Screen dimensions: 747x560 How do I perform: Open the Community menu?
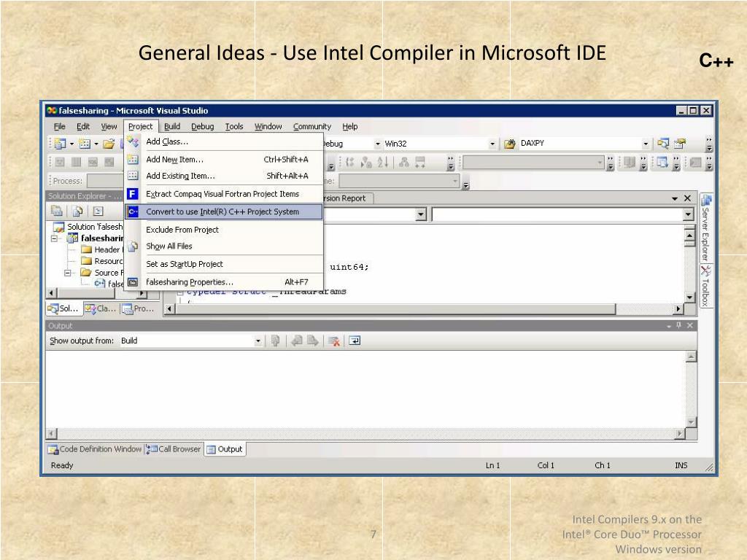312,126
